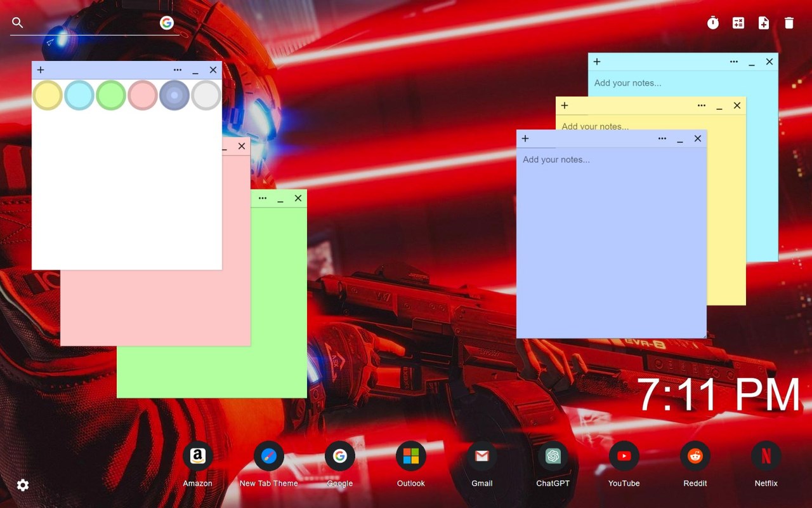This screenshot has height=508, width=812.
Task: Click the Google logo in the search bar
Action: [x=167, y=23]
